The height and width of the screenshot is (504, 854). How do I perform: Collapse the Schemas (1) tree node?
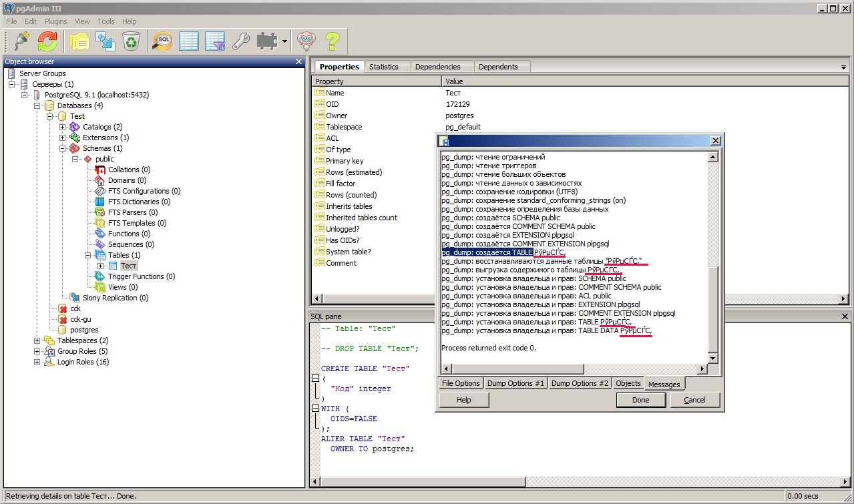[x=63, y=148]
